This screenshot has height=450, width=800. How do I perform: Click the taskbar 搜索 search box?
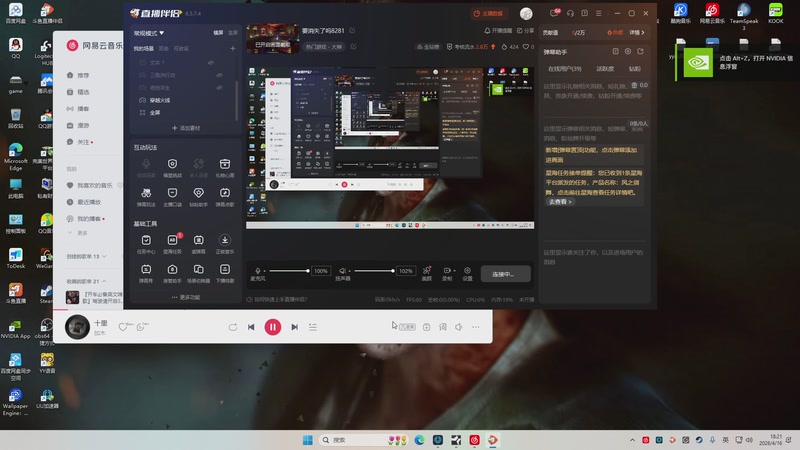363,440
